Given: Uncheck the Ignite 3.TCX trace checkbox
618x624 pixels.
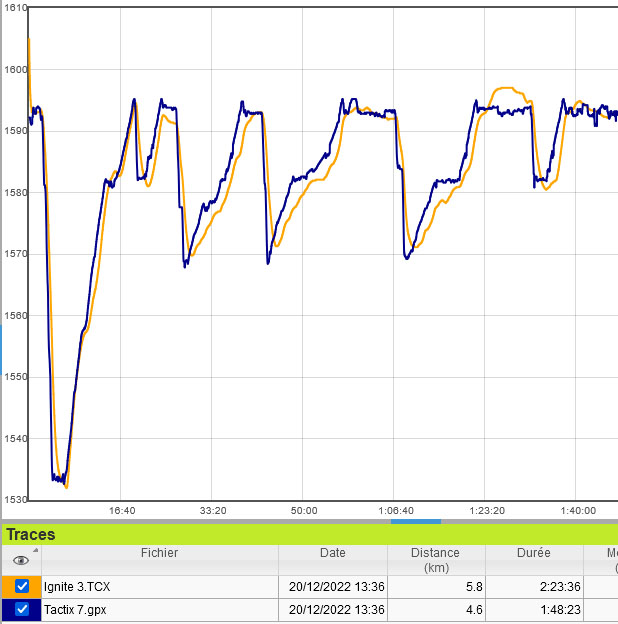Looking at the screenshot, I should click(x=22, y=586).
